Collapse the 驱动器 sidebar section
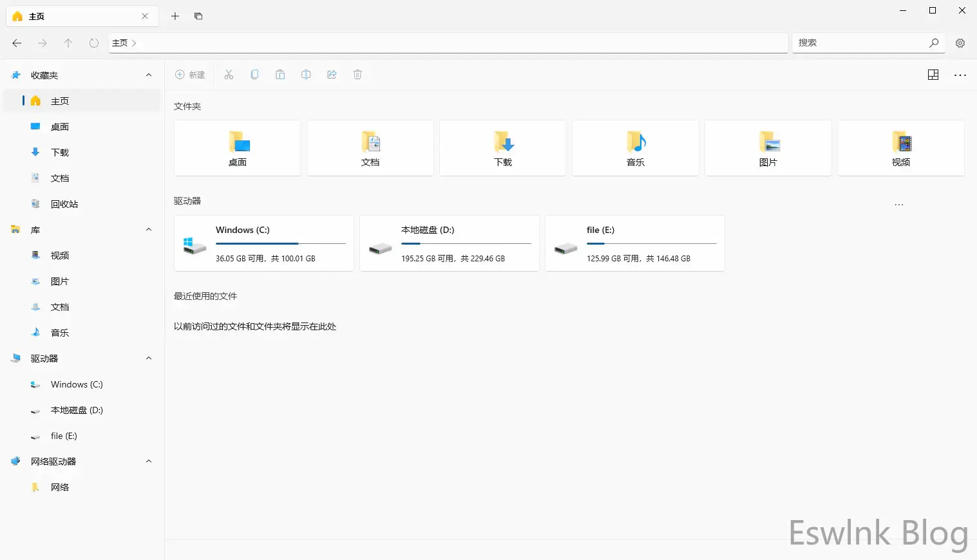977x560 pixels. point(149,359)
